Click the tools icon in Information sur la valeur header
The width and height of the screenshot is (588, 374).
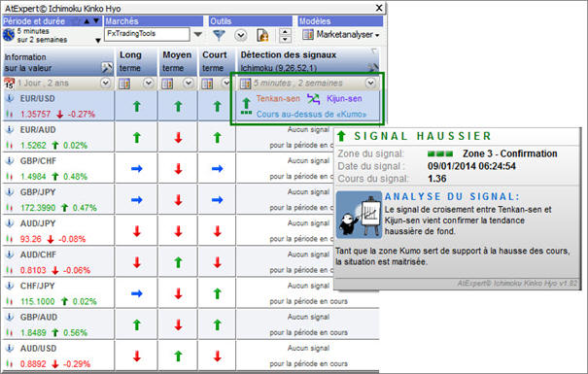tap(107, 68)
